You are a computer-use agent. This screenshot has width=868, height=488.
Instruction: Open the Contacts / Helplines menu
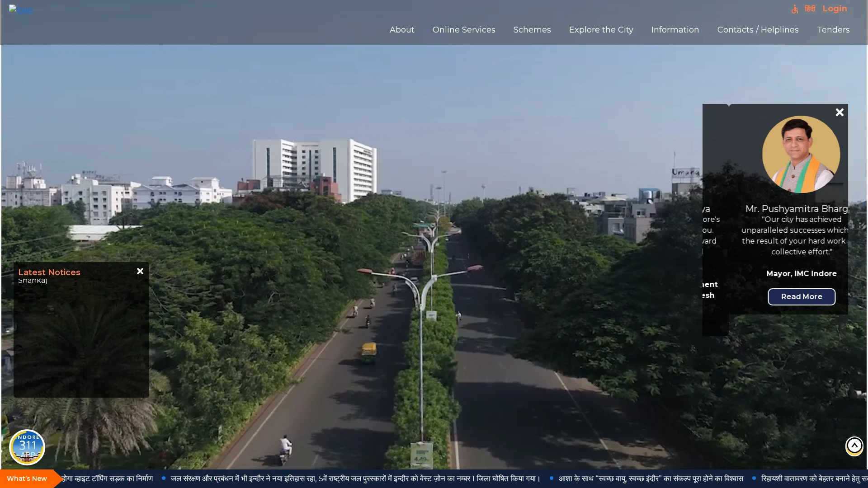tap(758, 30)
